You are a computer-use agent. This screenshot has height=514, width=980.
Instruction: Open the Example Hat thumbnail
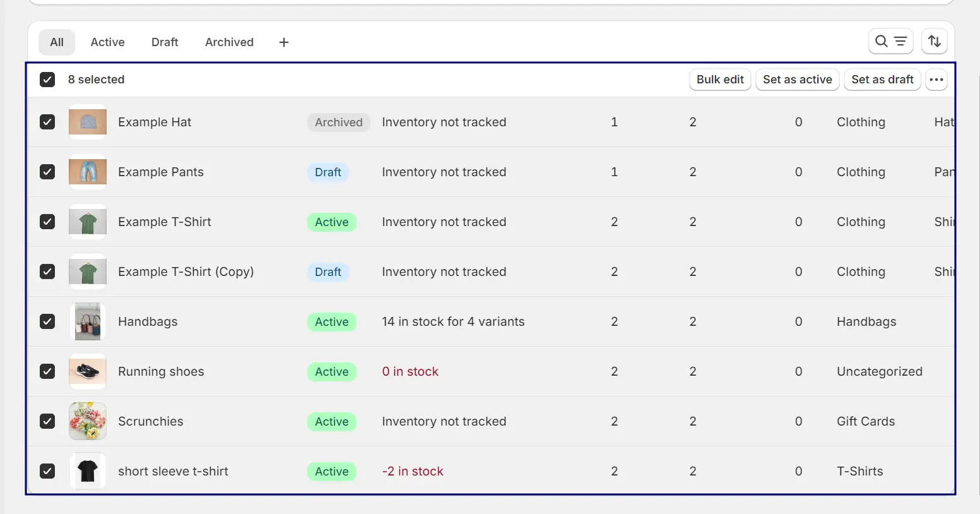88,122
